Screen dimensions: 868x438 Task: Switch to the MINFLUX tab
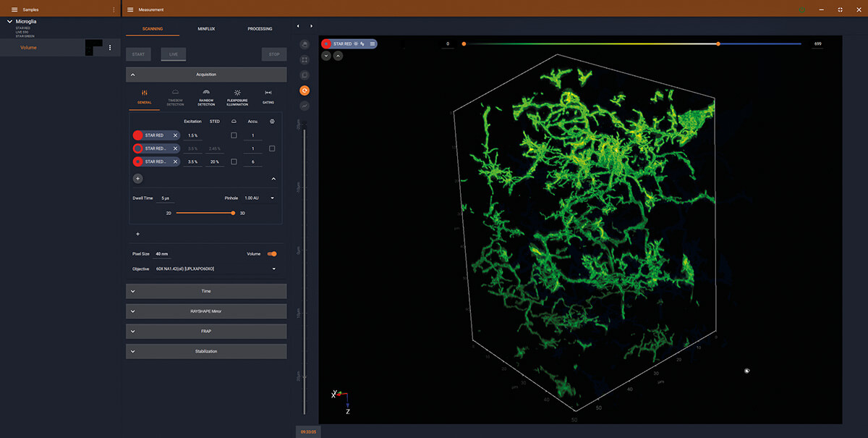(206, 29)
